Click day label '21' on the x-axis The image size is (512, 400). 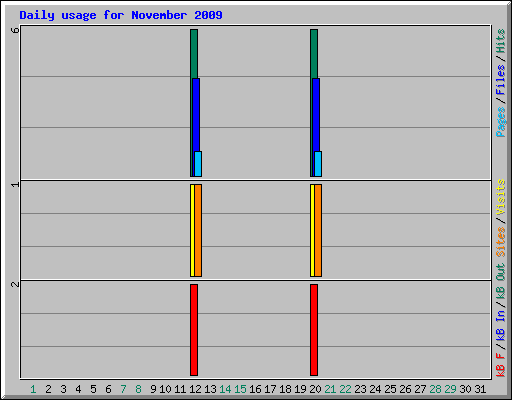pyautogui.click(x=330, y=389)
